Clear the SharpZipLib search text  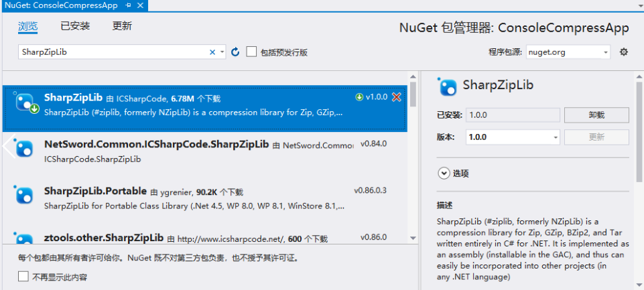point(212,52)
